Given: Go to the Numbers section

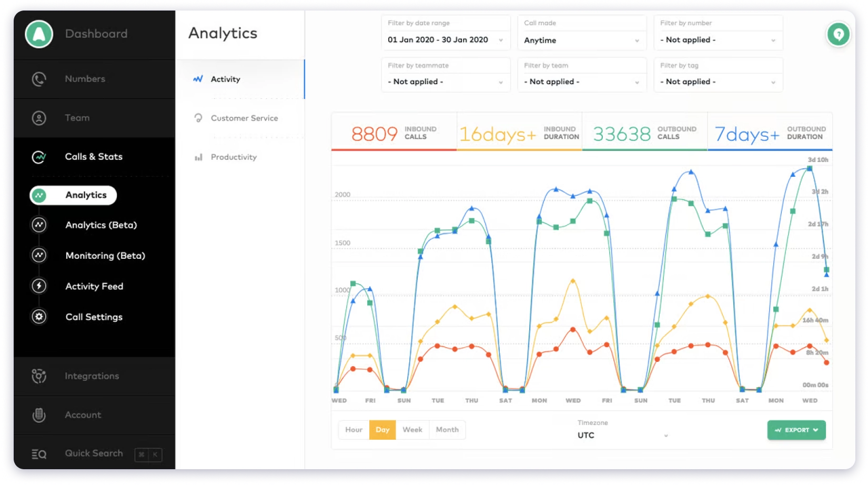Looking at the screenshot, I should pyautogui.click(x=95, y=79).
